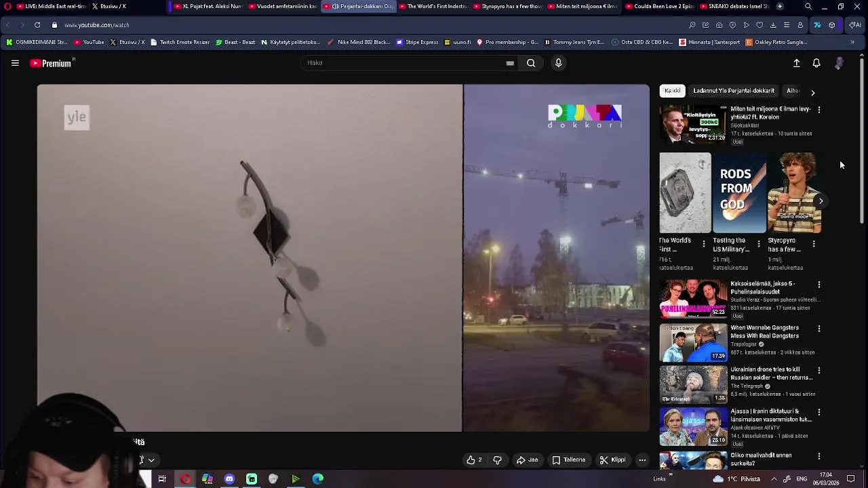Click the create/upload video icon
This screenshot has height=488, width=868.
[797, 63]
